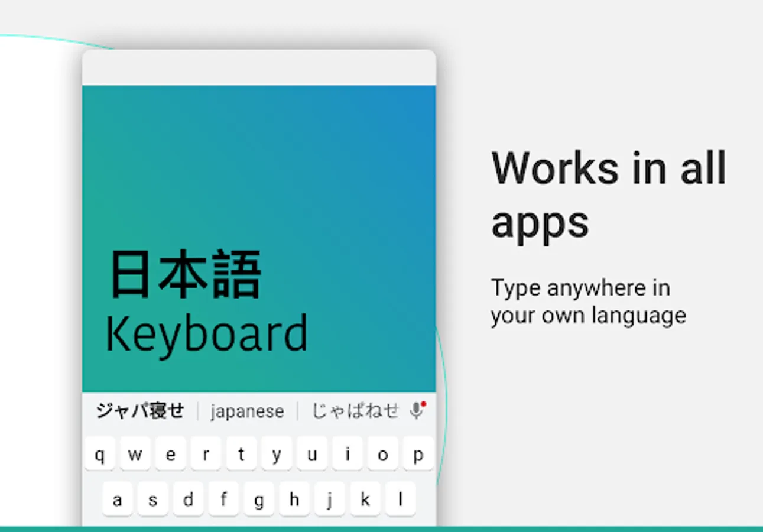This screenshot has width=763, height=532.
Task: Tap the 'q' key
Action: click(x=100, y=454)
